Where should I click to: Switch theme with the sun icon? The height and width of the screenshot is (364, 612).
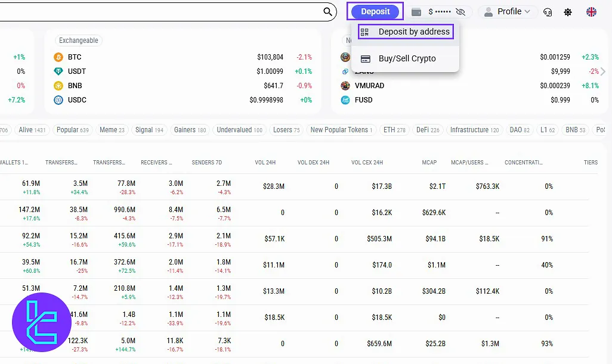tap(567, 12)
